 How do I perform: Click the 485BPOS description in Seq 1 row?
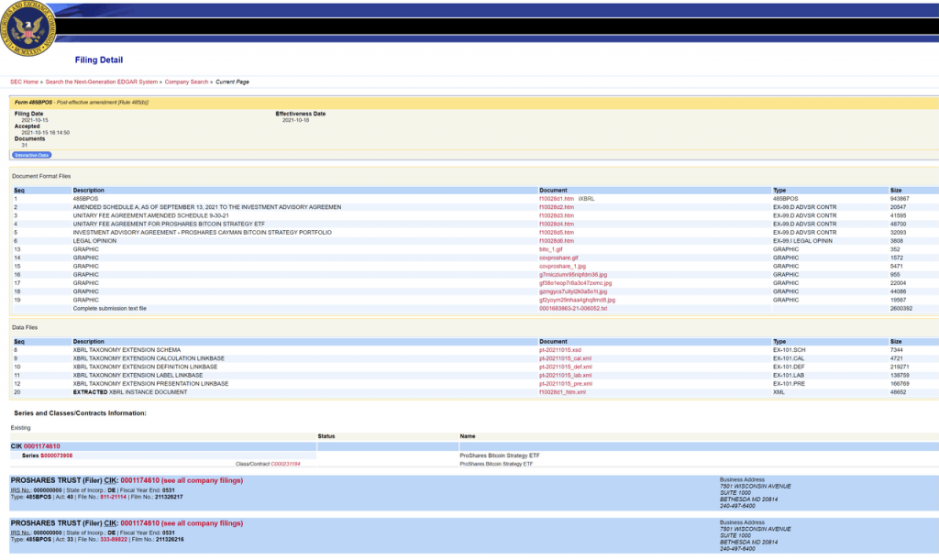85,199
